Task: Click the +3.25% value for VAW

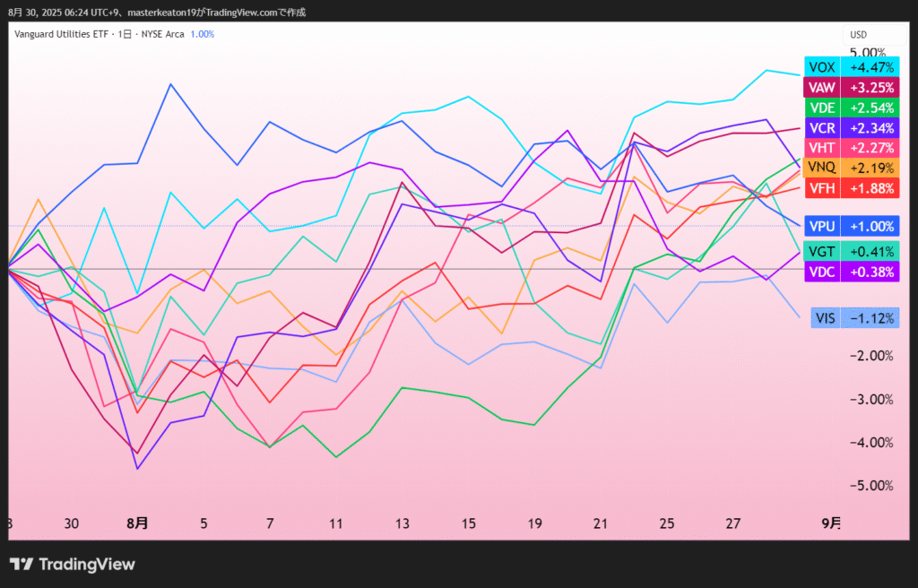Action: [870, 88]
